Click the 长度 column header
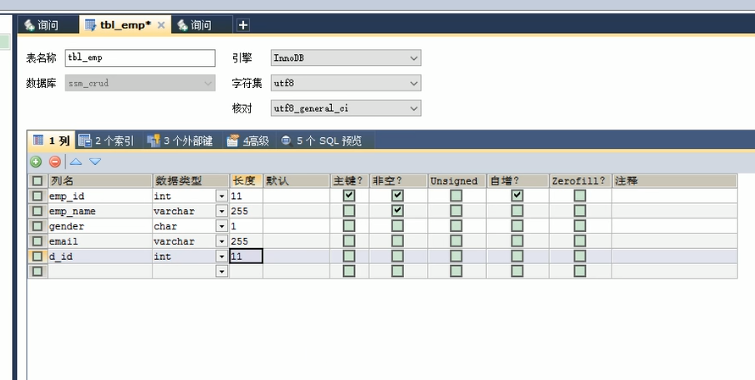This screenshot has height=380, width=755. (x=246, y=181)
